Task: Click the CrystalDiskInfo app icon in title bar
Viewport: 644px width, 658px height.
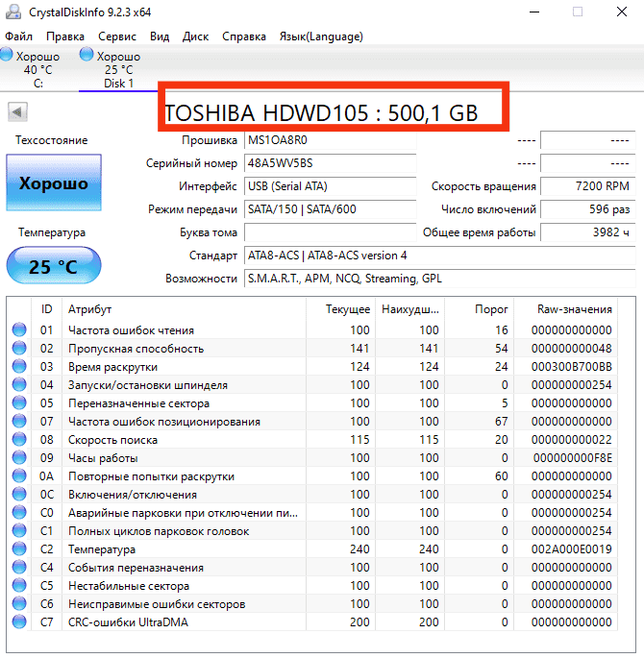Action: [x=12, y=12]
